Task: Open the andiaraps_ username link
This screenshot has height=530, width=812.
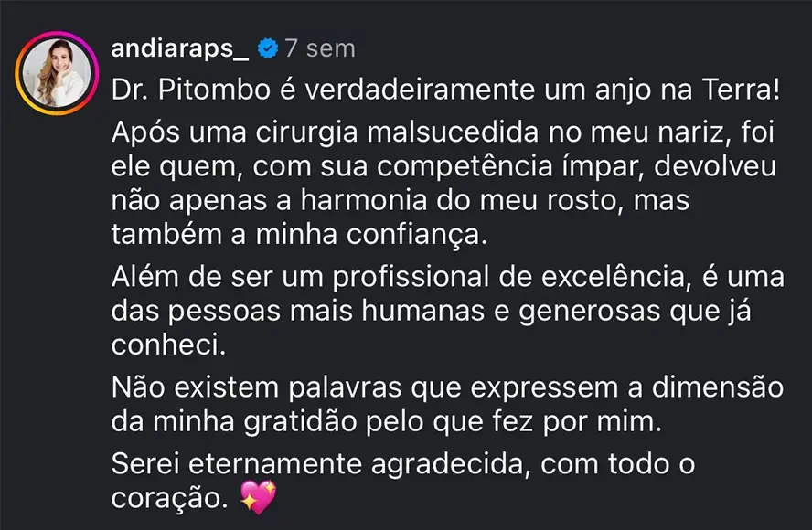Action: tap(179, 48)
